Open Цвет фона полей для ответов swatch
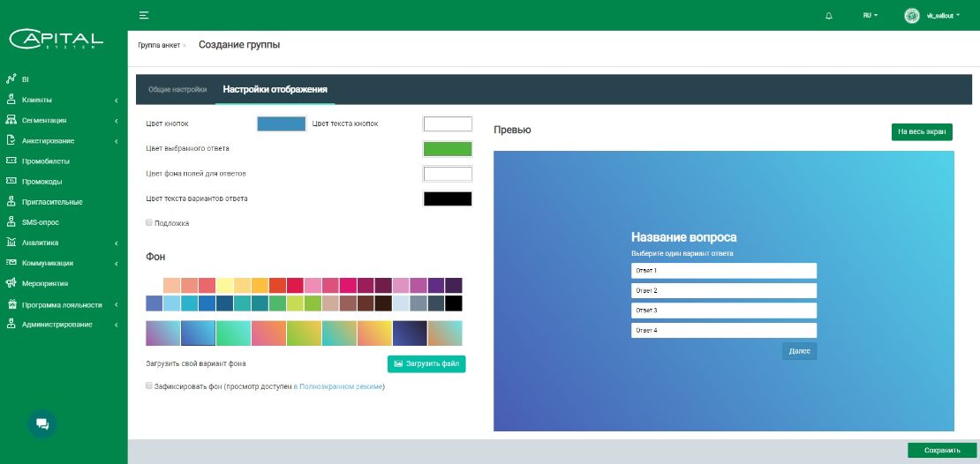Viewport: 980px width, 464px height. tap(448, 174)
